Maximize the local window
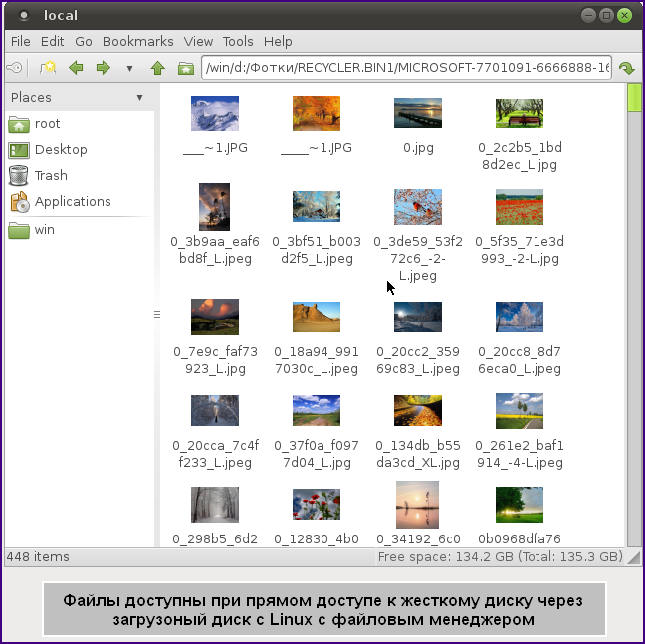The width and height of the screenshot is (645, 644). [606, 16]
